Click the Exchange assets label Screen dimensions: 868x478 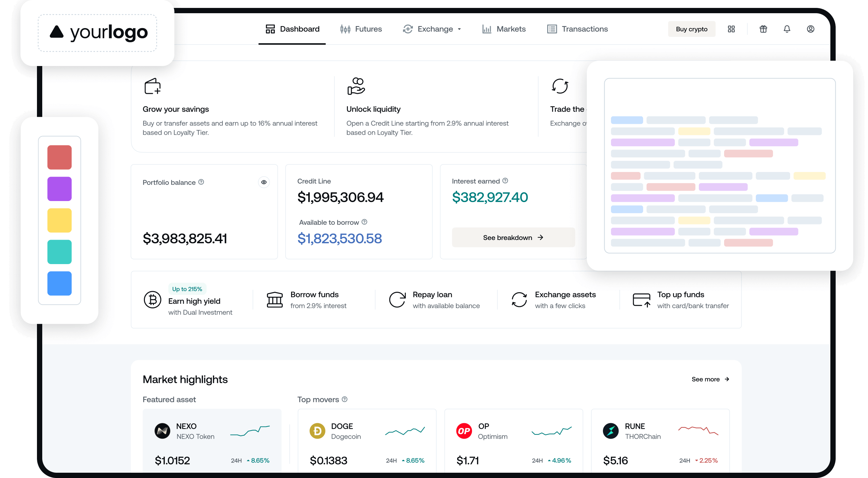[565, 294]
